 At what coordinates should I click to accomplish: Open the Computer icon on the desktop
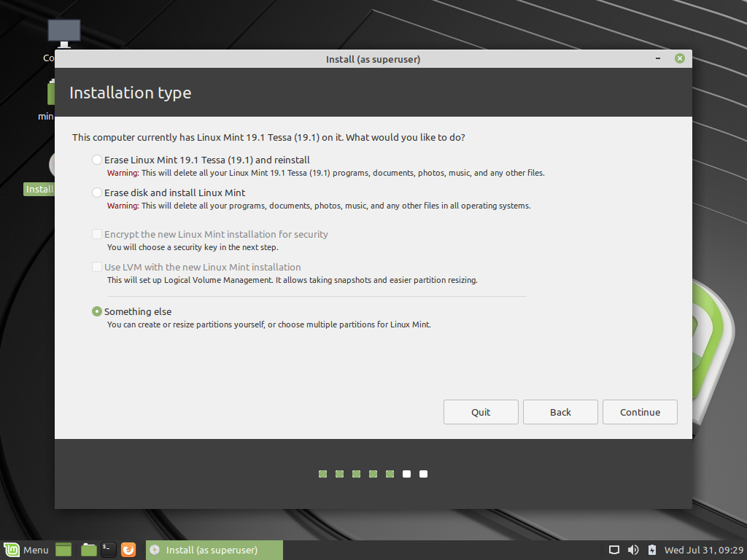(64, 33)
